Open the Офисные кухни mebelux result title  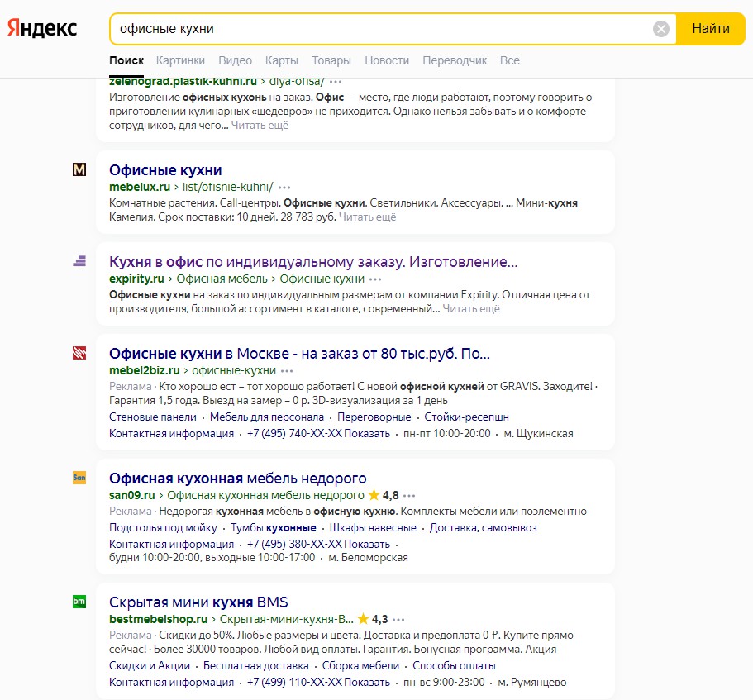tap(165, 170)
